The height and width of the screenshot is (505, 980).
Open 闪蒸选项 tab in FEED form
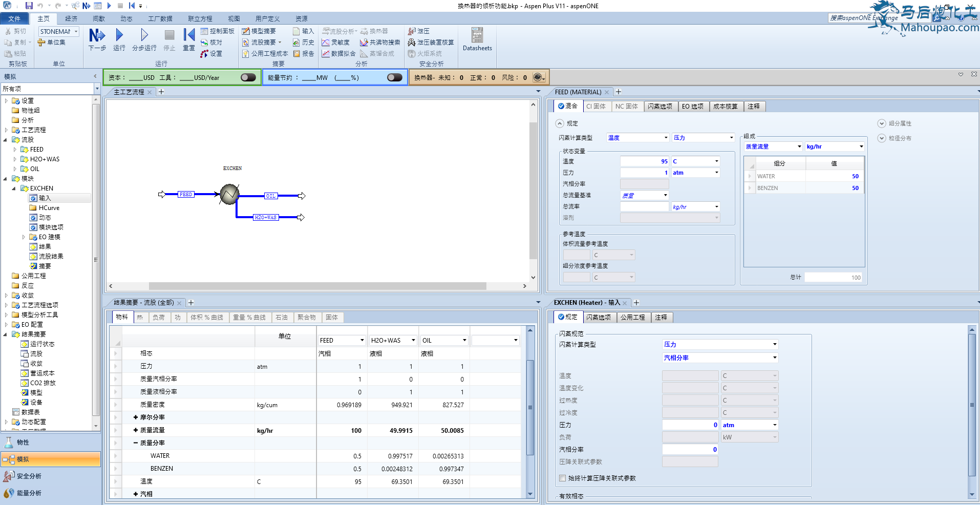(x=660, y=107)
